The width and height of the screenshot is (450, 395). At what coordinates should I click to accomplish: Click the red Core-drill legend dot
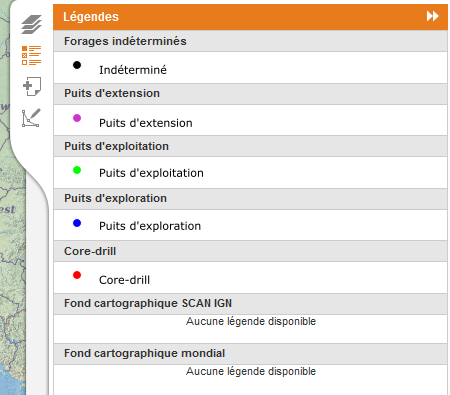(77, 275)
